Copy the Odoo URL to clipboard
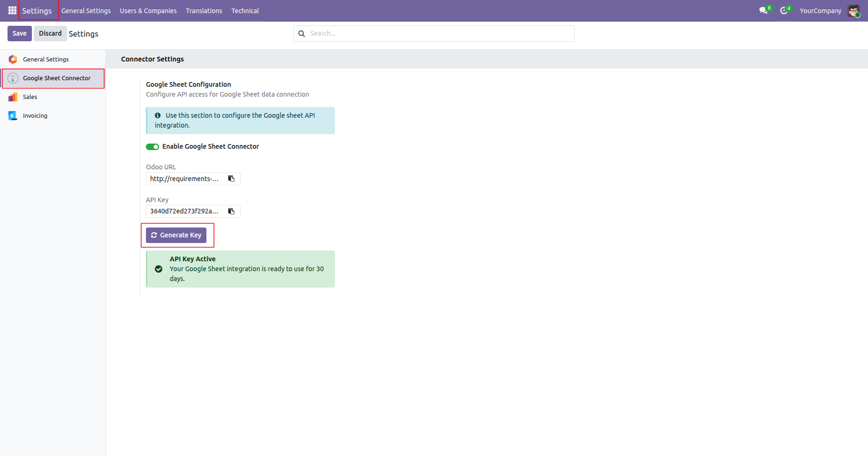This screenshot has height=456, width=868. (x=231, y=178)
